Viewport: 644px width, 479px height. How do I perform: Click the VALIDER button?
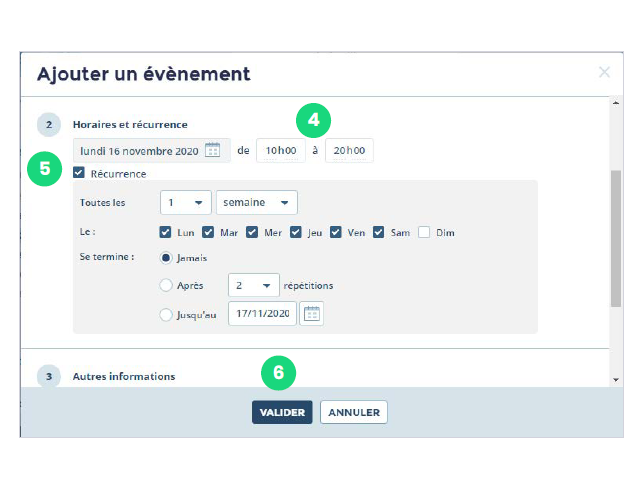(282, 412)
